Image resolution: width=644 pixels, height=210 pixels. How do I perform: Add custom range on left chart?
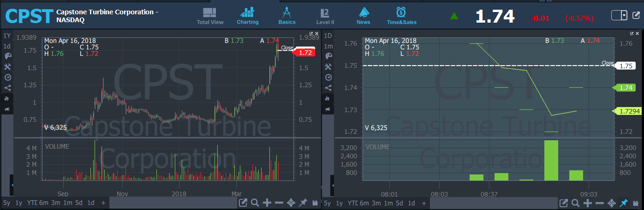tap(103, 203)
